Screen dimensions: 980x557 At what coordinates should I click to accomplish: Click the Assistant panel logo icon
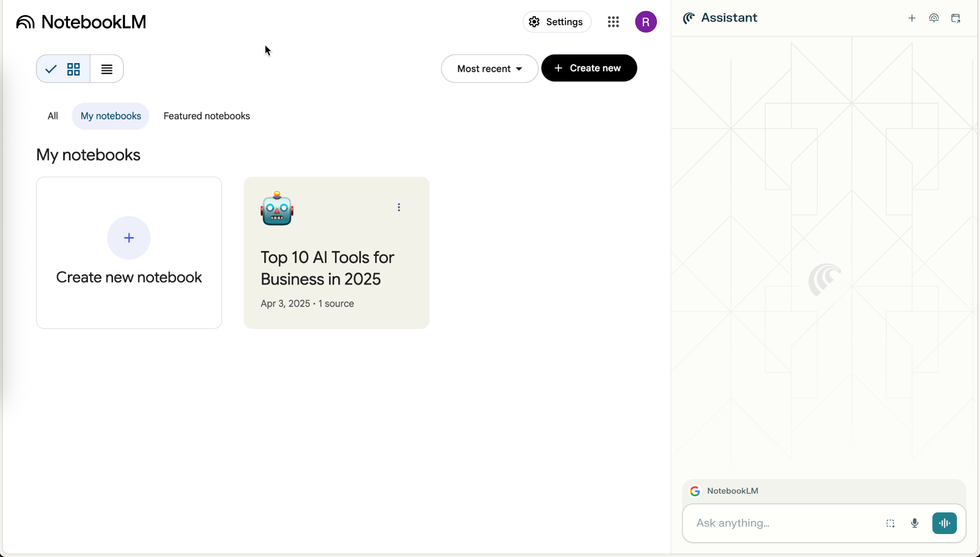click(x=689, y=18)
